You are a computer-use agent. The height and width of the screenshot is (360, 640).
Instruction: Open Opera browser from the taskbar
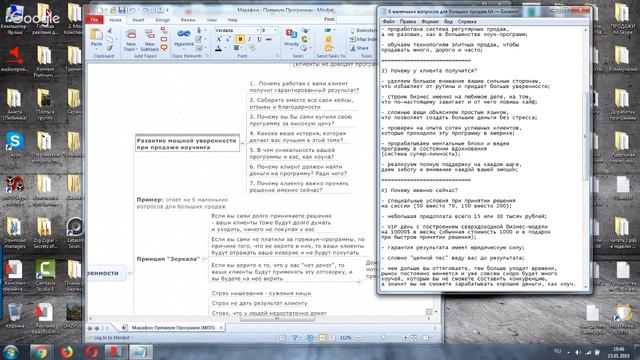(x=91, y=352)
